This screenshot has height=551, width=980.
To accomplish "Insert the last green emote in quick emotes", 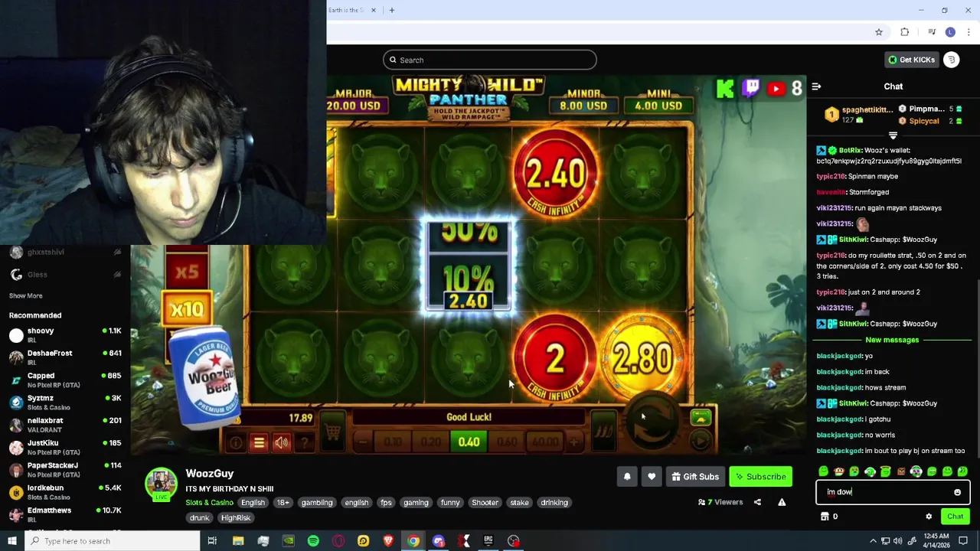I will (962, 471).
